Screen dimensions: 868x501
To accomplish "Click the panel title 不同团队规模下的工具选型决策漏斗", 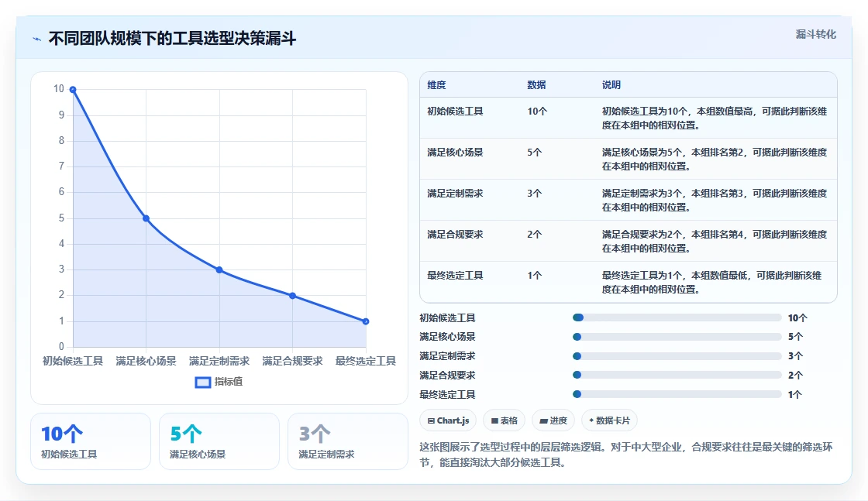I will point(172,39).
